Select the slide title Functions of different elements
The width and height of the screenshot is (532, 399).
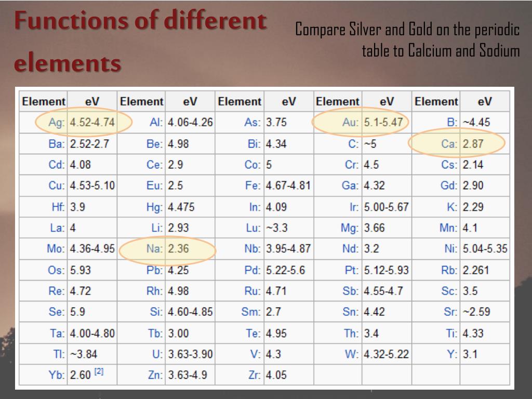140,42
